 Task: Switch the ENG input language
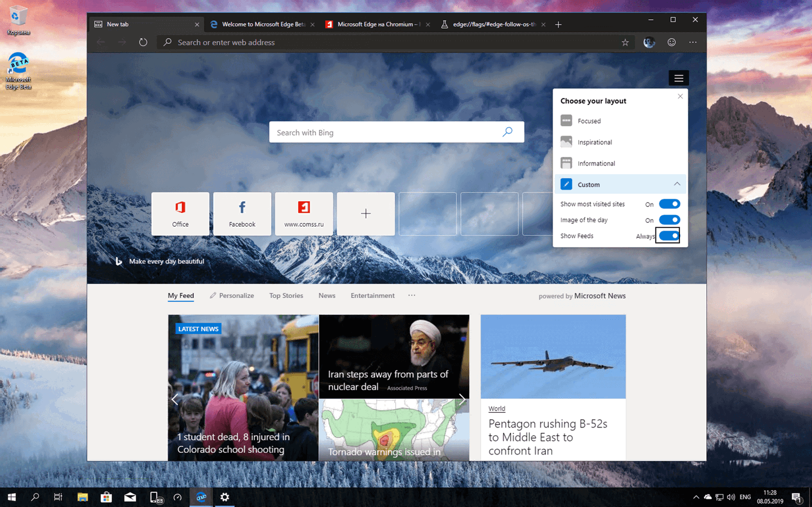(x=745, y=497)
